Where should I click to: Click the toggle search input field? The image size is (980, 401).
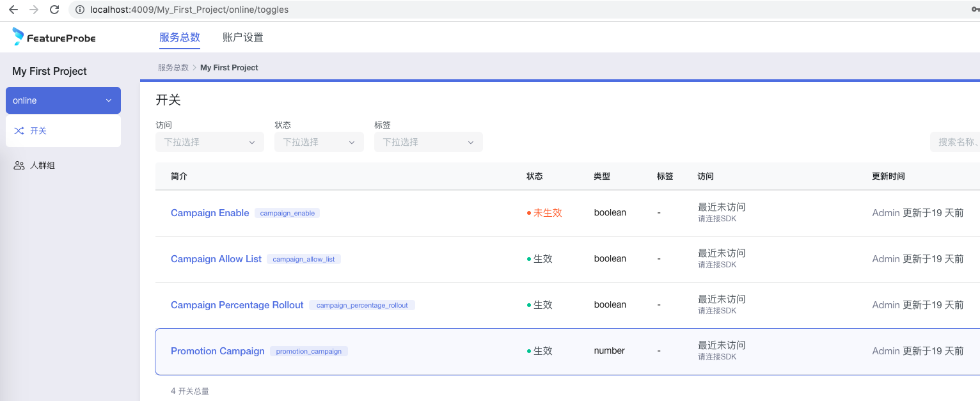pyautogui.click(x=956, y=142)
